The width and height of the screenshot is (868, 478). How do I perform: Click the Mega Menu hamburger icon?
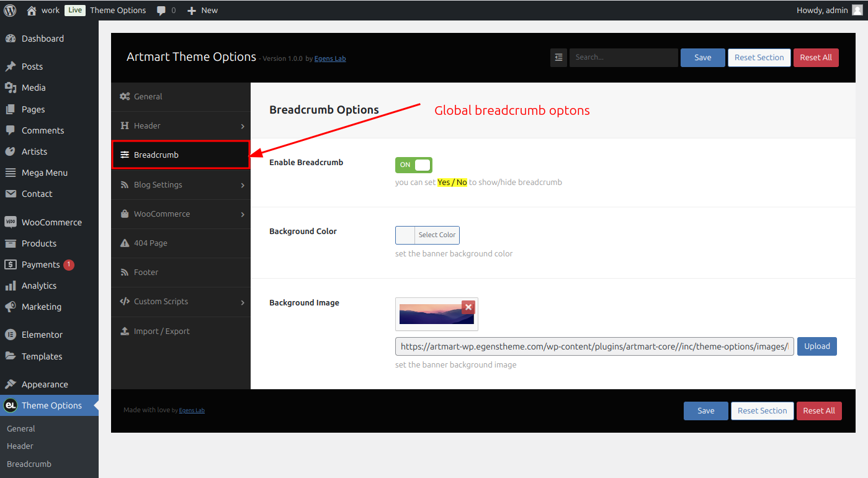(x=11, y=173)
